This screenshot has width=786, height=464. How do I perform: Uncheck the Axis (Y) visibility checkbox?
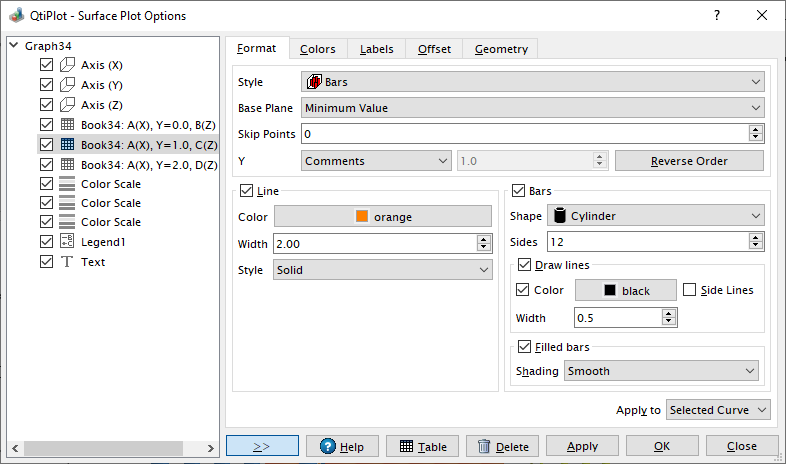coord(46,85)
